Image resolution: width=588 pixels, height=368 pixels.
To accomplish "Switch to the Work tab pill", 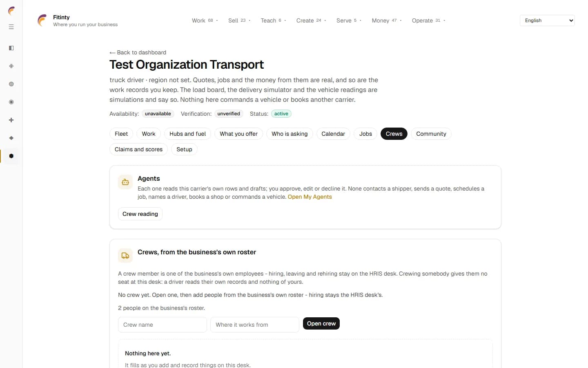I will [x=149, y=134].
